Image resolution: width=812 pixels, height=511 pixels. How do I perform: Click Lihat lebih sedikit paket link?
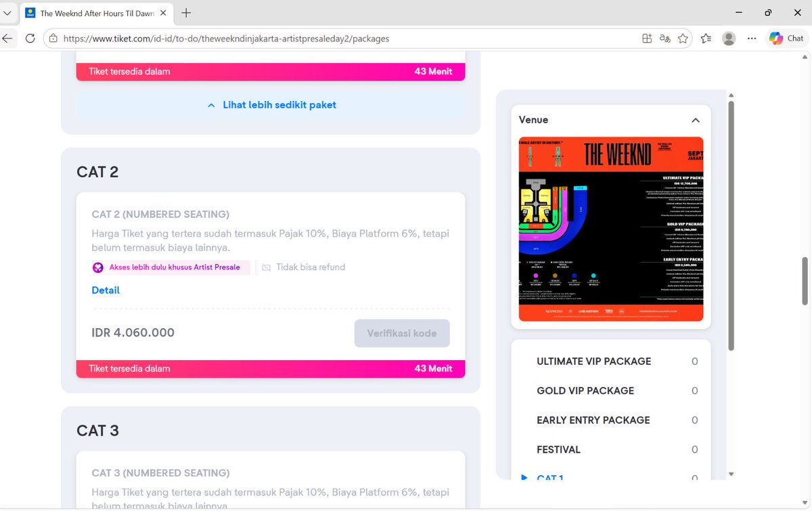(279, 105)
